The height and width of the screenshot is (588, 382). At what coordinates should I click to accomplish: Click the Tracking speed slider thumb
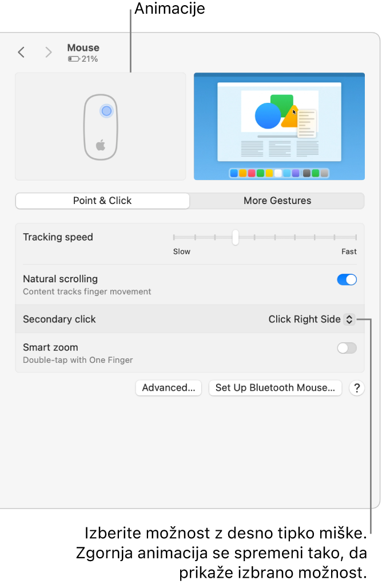point(235,237)
